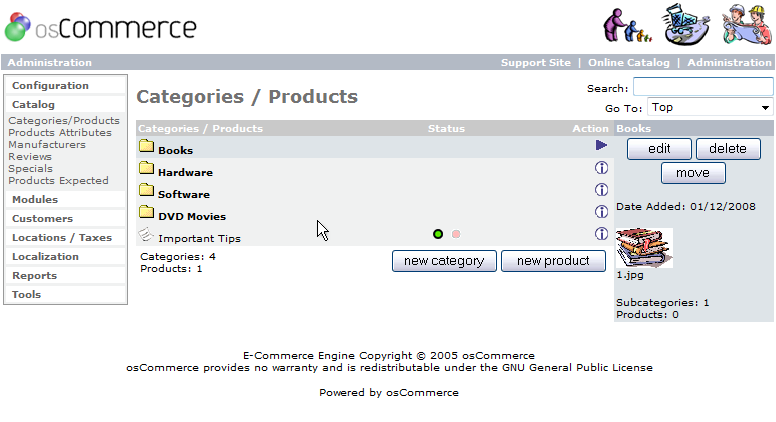Focus the Search input field
Image resolution: width=776 pixels, height=422 pixels.
tap(703, 87)
